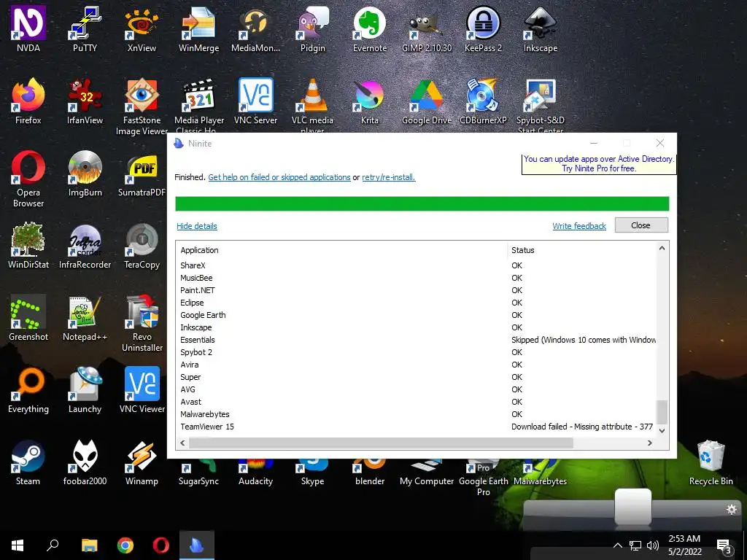This screenshot has width=747, height=560.
Task: Select the FastStone Image Viewer icon
Action: 142,106
